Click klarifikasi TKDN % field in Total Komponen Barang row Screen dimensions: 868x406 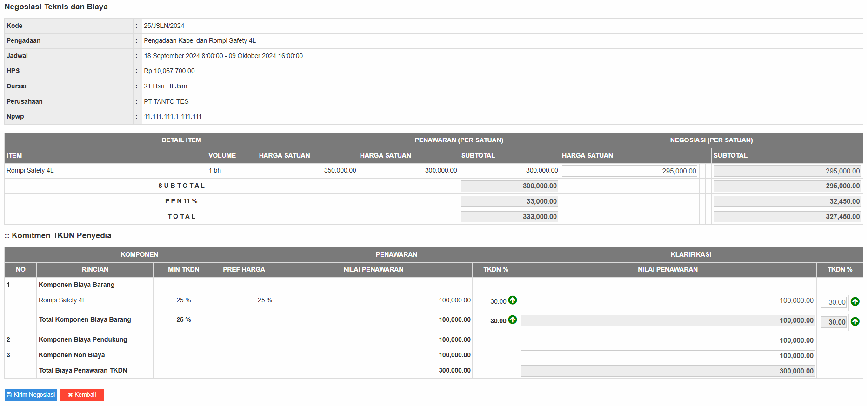pos(834,322)
